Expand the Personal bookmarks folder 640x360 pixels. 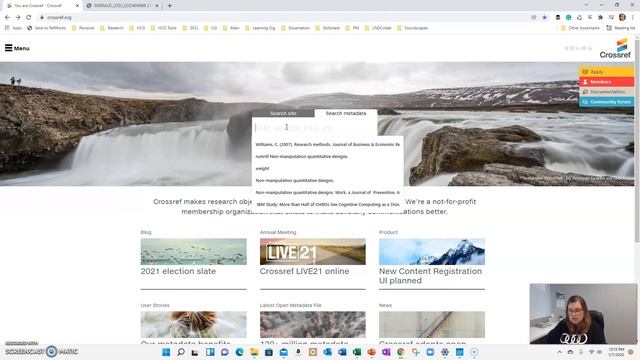coord(83,28)
